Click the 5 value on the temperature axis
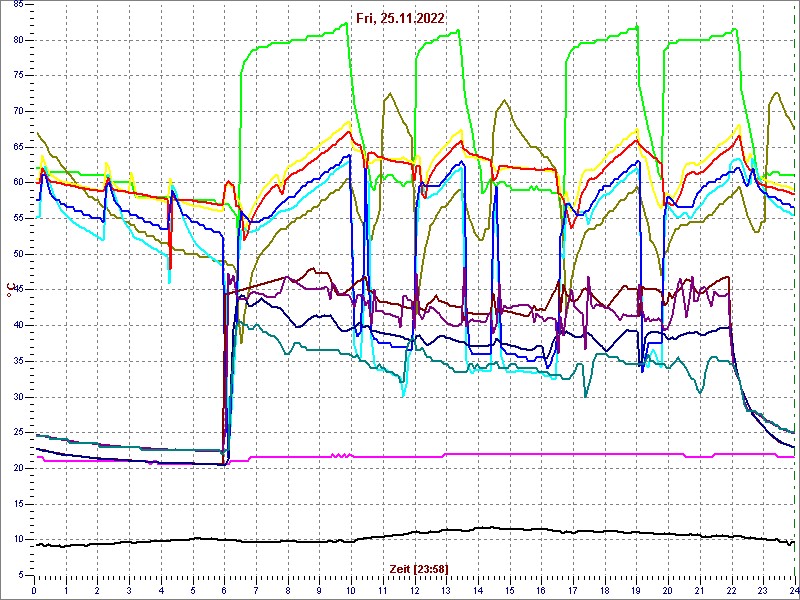Viewport: 800px width, 600px height. [x=20, y=575]
